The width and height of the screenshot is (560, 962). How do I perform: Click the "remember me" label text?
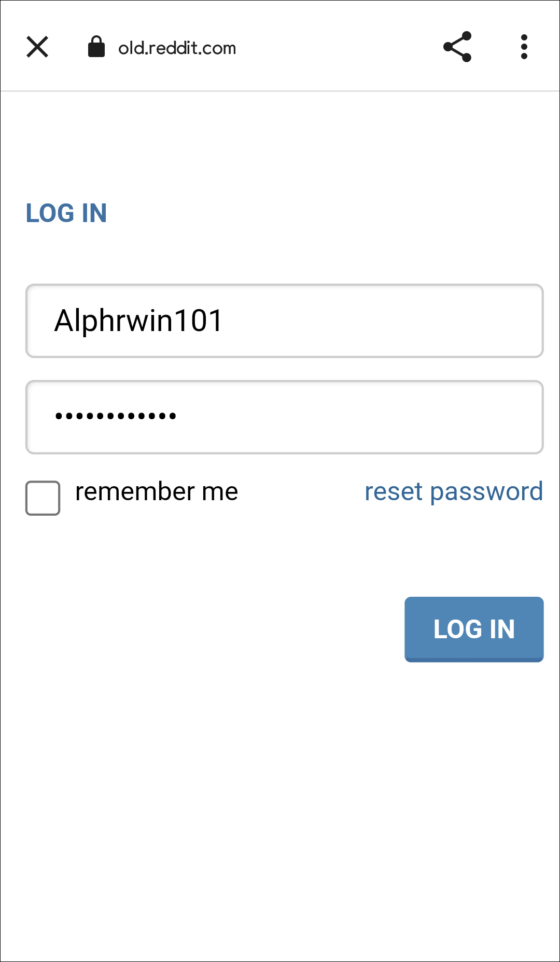coord(156,491)
